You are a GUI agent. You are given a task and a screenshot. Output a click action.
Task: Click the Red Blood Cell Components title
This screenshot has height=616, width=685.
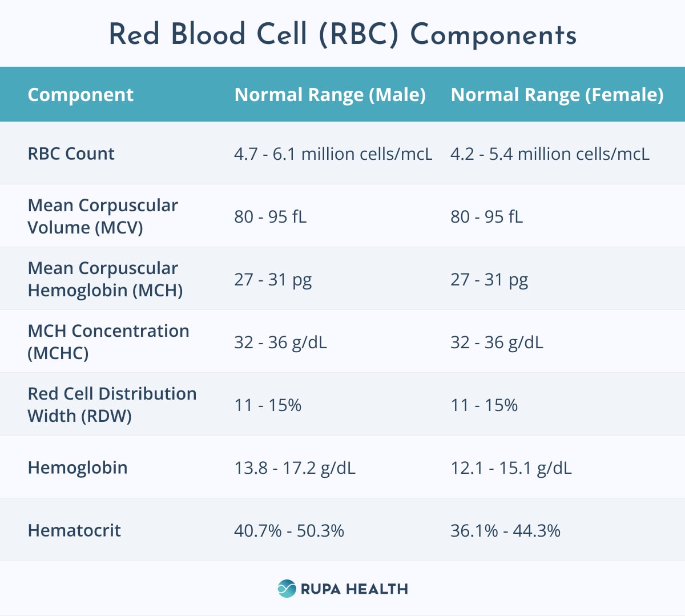pos(342,34)
